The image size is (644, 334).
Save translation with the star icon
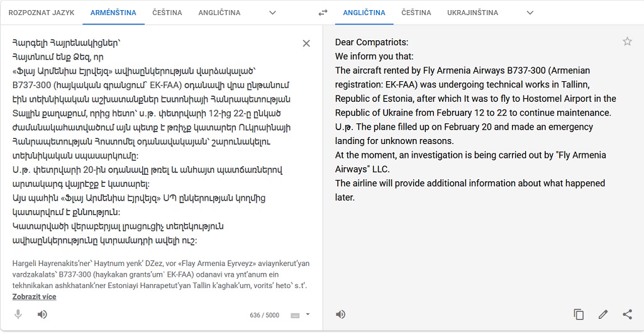point(627,41)
